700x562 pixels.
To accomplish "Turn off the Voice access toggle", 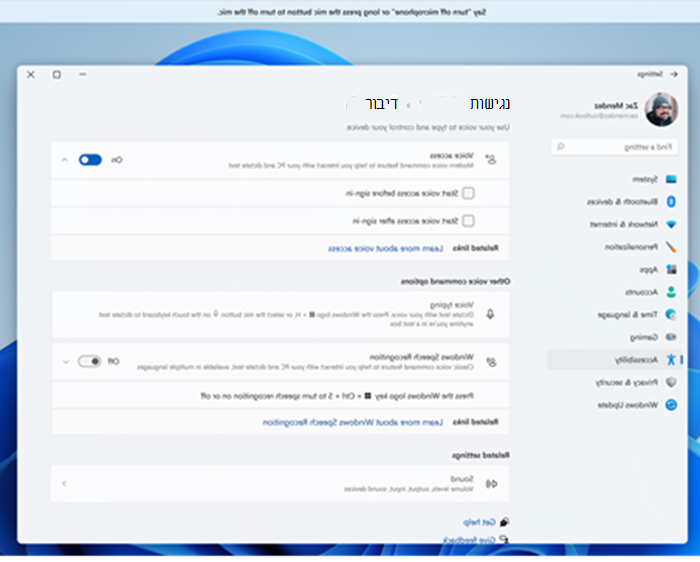I will point(90,160).
